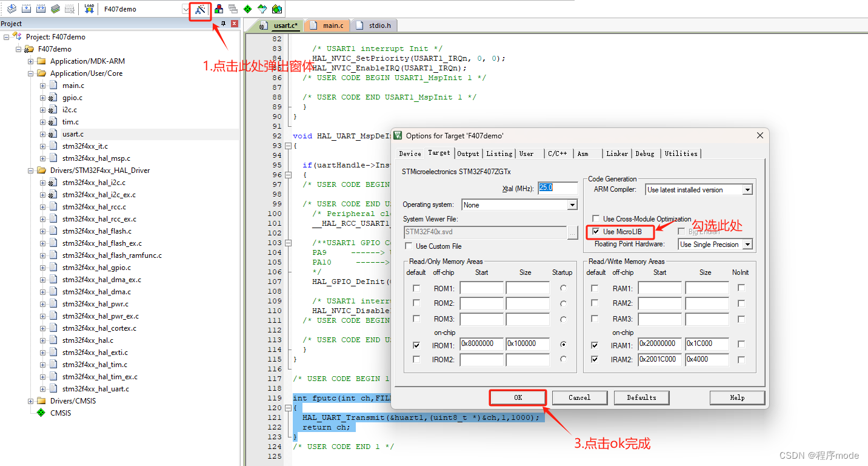Screen dimensions: 868x466
Task: Collapse the Application/User/Core folder node
Action: pos(30,73)
